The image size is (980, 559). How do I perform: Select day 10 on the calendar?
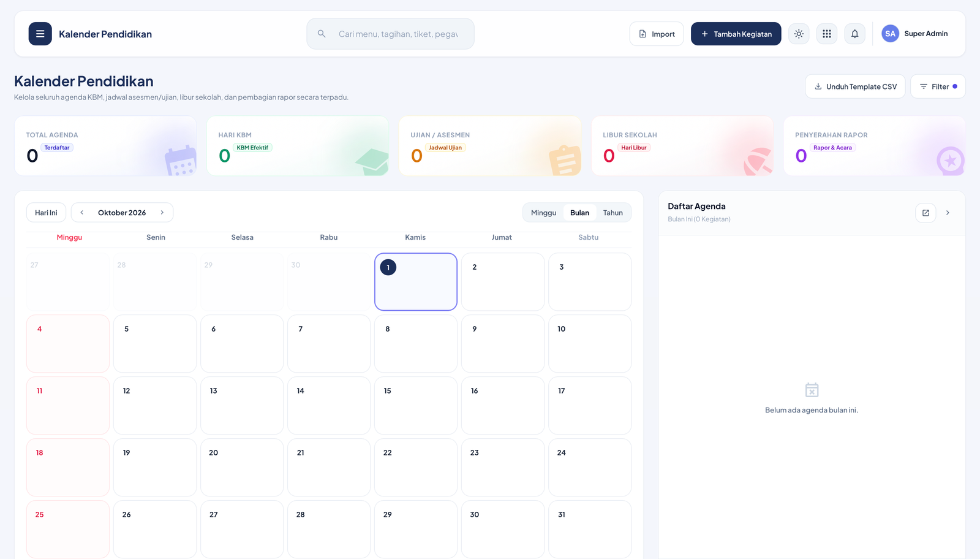[590, 344]
